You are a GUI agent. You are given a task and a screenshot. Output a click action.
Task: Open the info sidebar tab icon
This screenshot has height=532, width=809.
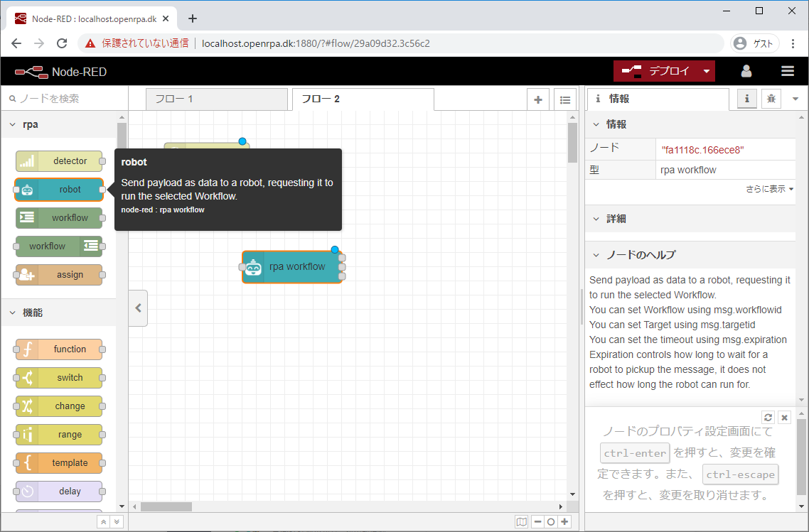(746, 99)
